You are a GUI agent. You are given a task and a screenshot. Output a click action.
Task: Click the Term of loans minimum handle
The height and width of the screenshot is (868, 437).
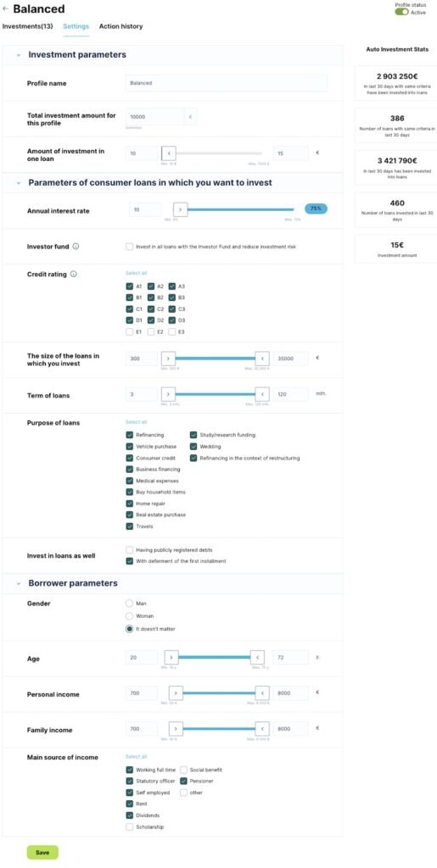coord(168,395)
